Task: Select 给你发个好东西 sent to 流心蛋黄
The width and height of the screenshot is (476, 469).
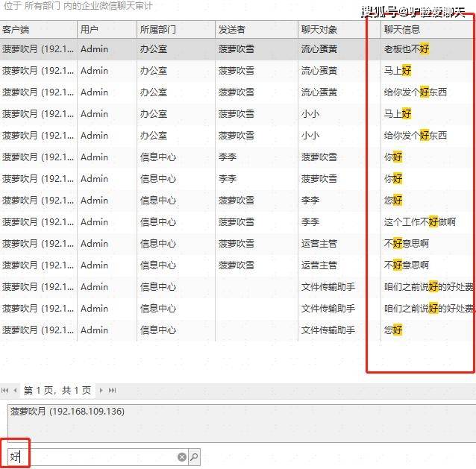Action: coord(416,92)
